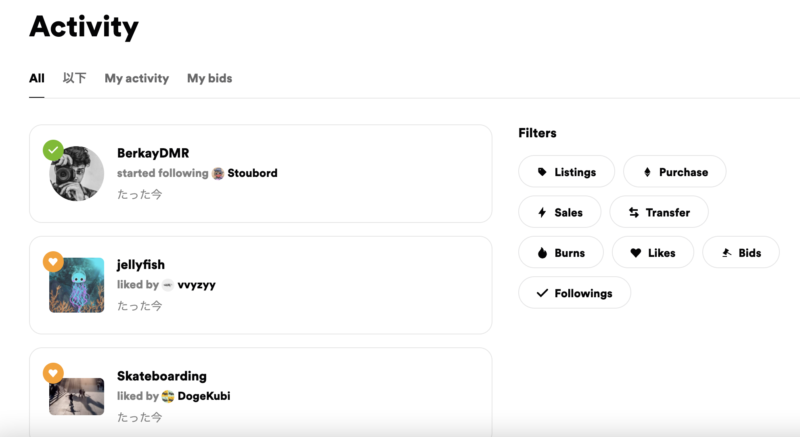Screen dimensions: 800x437
Task: Click DogeKubi's small avatar icon
Action: coord(168,396)
